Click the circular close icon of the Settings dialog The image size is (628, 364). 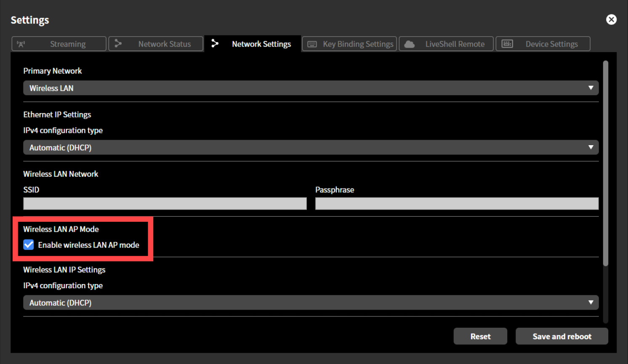pyautogui.click(x=611, y=19)
